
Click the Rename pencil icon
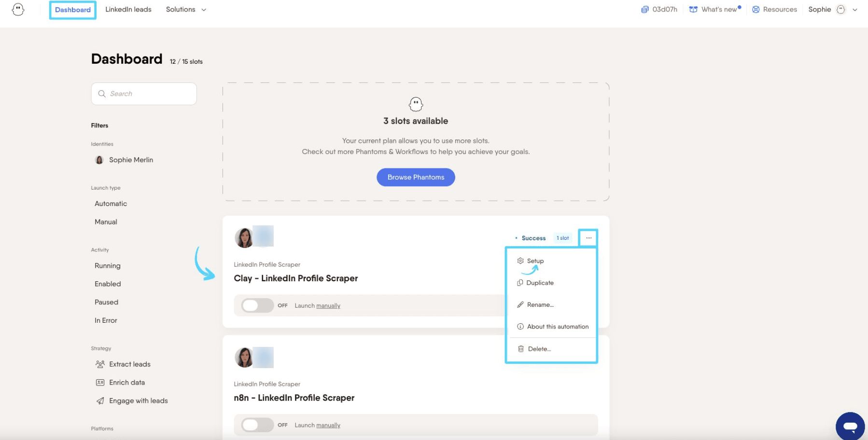520,305
